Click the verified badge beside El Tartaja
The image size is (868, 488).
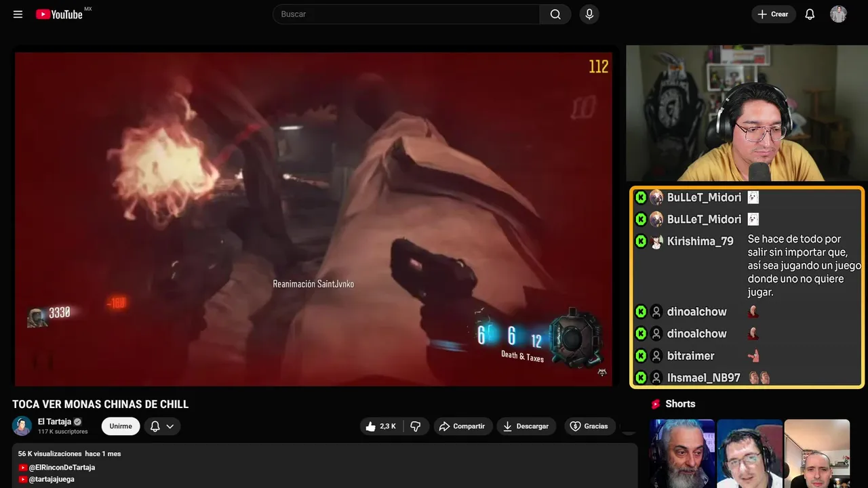[77, 422]
